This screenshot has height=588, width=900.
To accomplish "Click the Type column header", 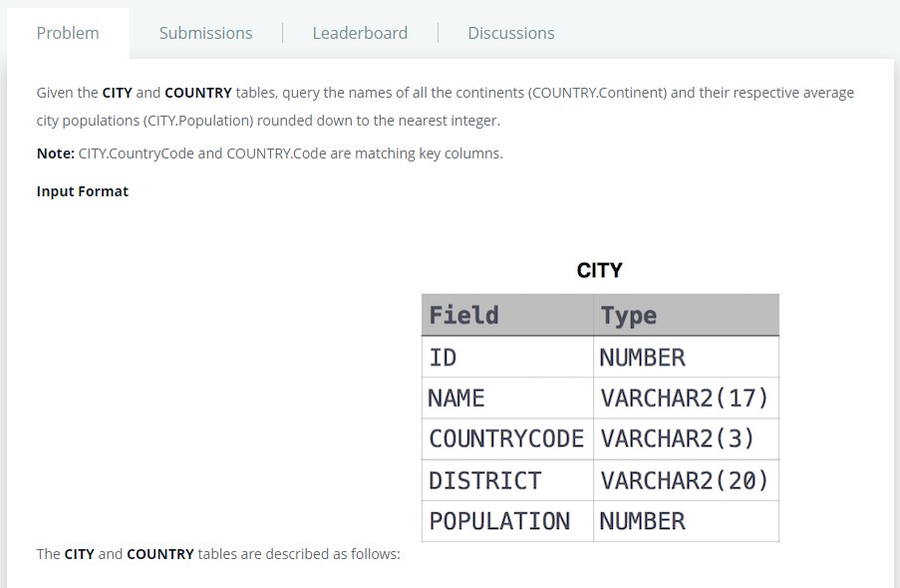I will [x=629, y=315].
